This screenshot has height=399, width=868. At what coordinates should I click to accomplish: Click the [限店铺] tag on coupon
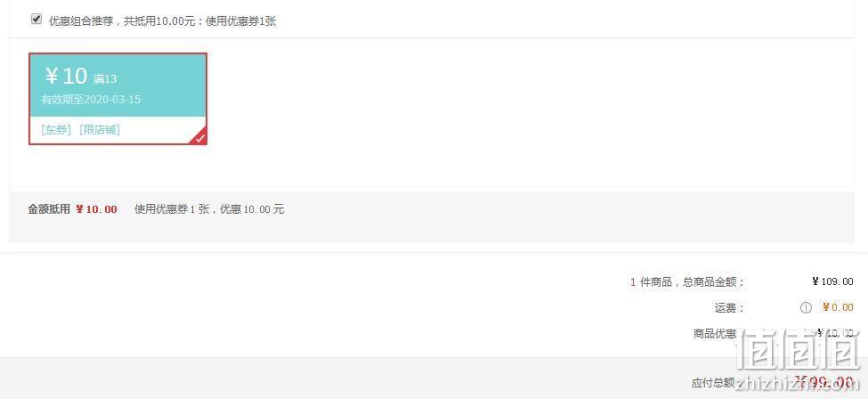100,130
